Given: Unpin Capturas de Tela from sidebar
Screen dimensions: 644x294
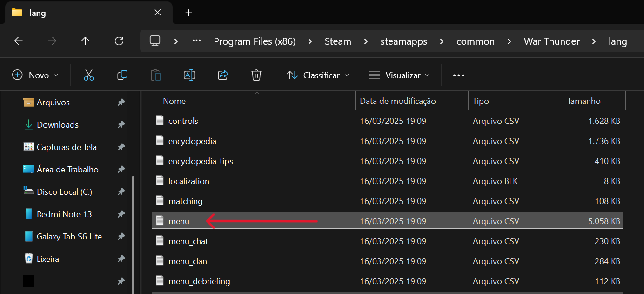Looking at the screenshot, I should [x=121, y=147].
